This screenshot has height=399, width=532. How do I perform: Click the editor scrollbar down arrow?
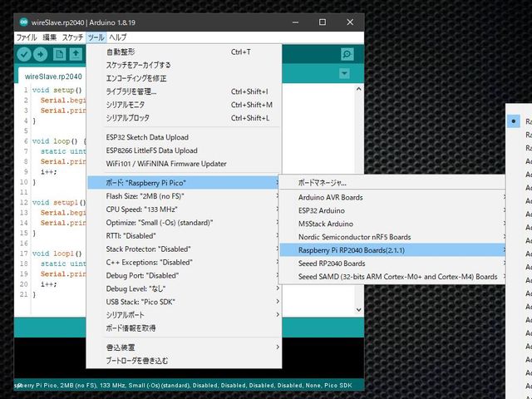[358, 309]
